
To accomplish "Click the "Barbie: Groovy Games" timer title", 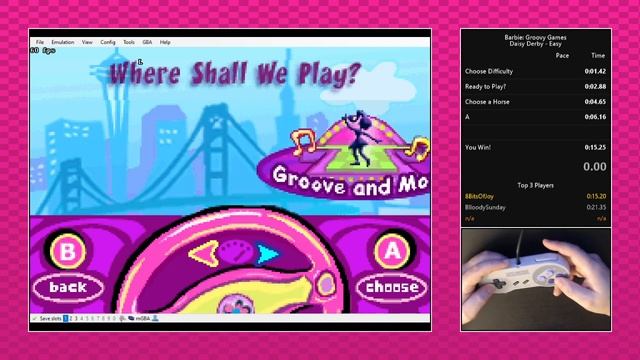I will click(x=535, y=37).
